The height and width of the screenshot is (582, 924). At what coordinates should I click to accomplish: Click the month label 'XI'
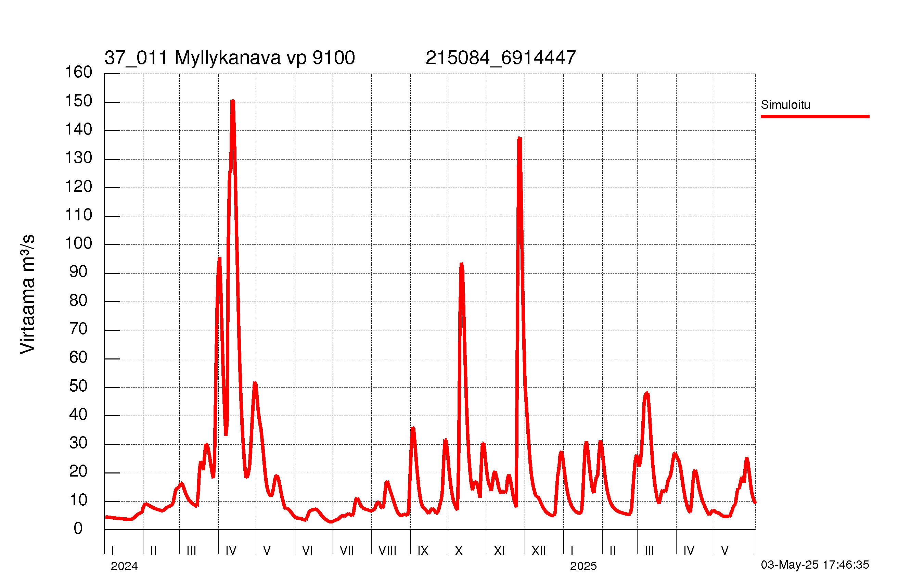(500, 551)
